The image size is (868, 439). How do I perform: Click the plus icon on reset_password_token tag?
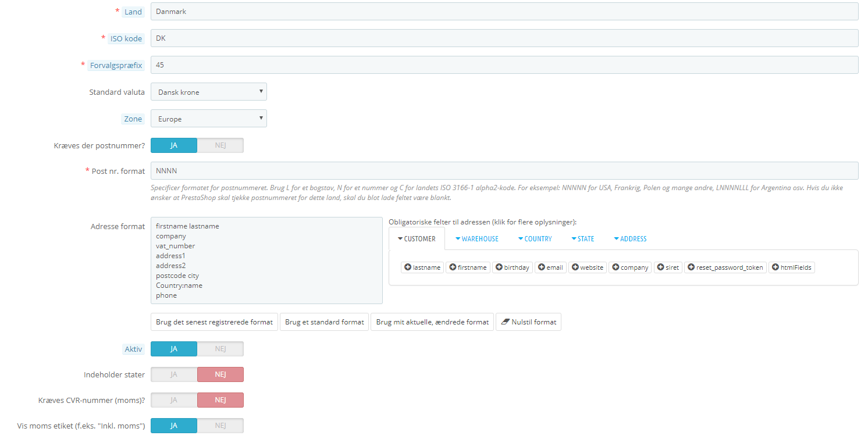point(691,267)
